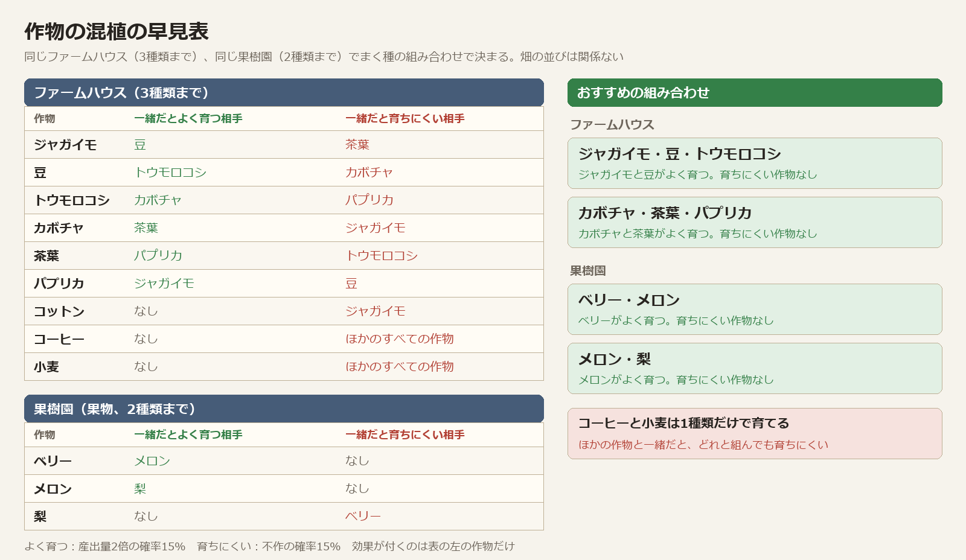
Task: Click "ファームハウス" subheading above the recommendation cards
Action: (x=612, y=125)
